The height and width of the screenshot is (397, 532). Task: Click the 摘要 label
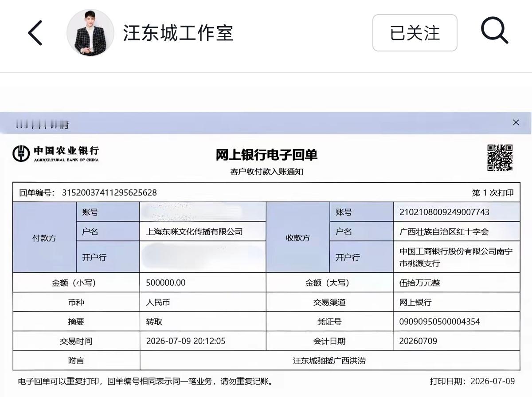pos(76,322)
